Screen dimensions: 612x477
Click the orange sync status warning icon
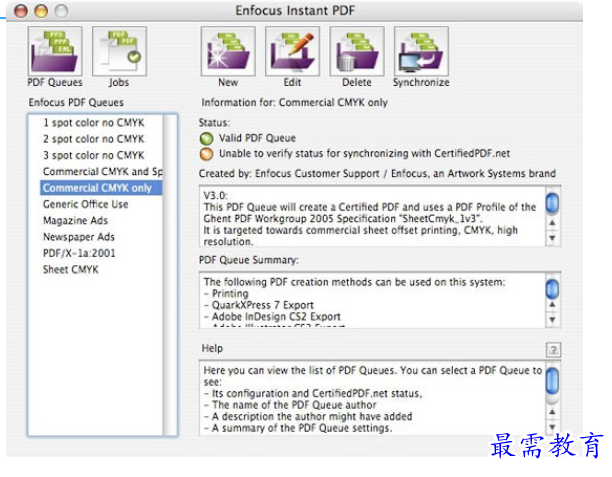[206, 154]
